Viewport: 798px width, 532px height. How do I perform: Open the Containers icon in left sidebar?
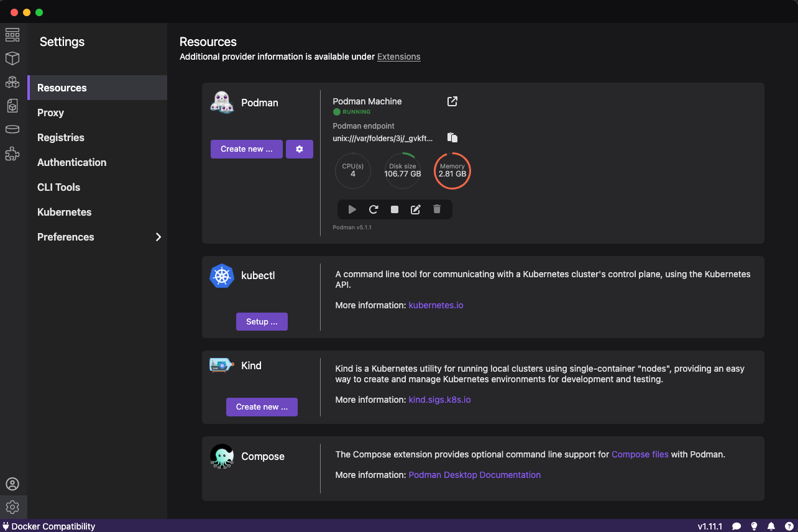coord(12,58)
